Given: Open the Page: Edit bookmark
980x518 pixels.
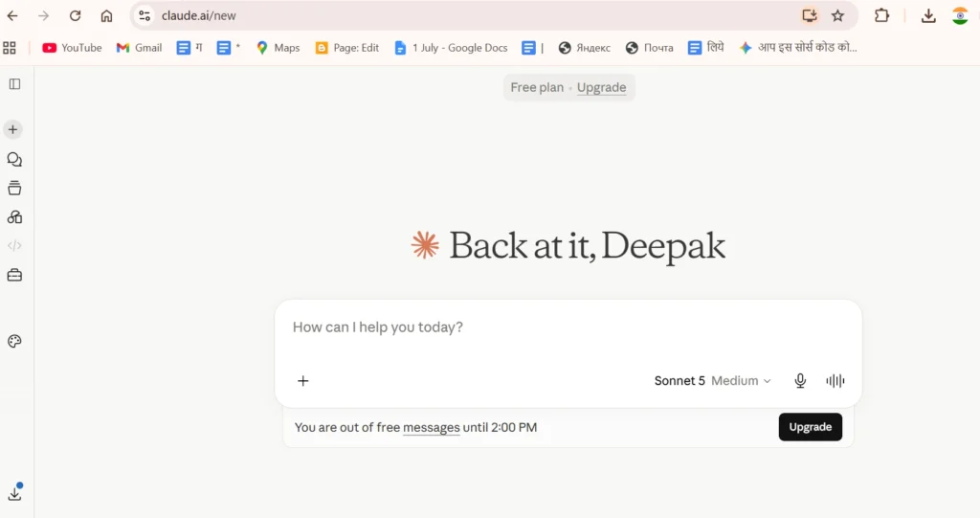Looking at the screenshot, I should 346,48.
